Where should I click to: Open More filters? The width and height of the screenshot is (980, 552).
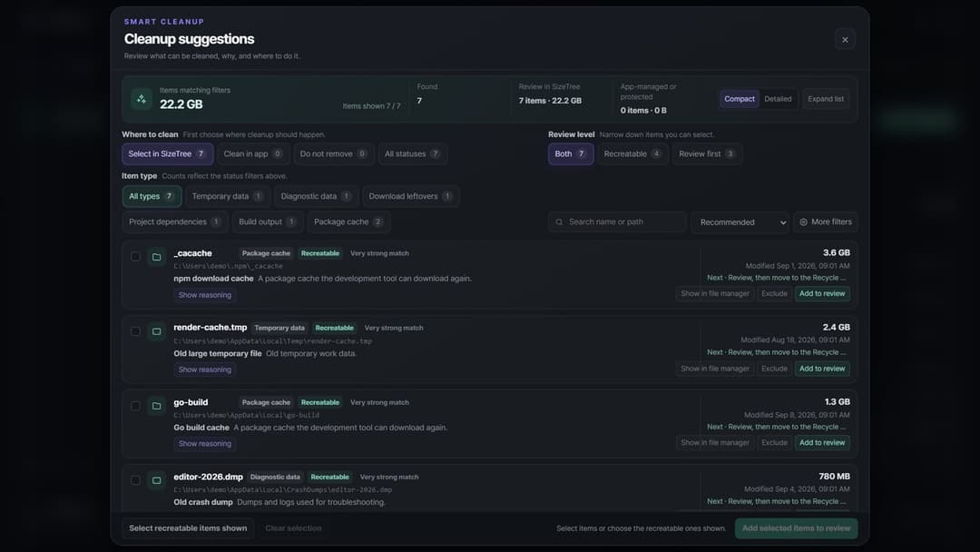pyautogui.click(x=826, y=222)
